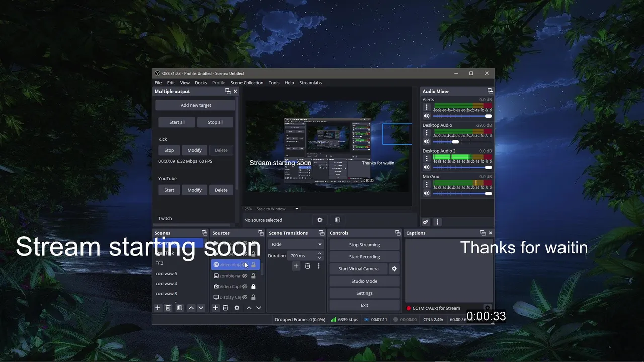Screen dimensions: 644x362
Task: Stop the Kick stream output
Action: pos(169,150)
